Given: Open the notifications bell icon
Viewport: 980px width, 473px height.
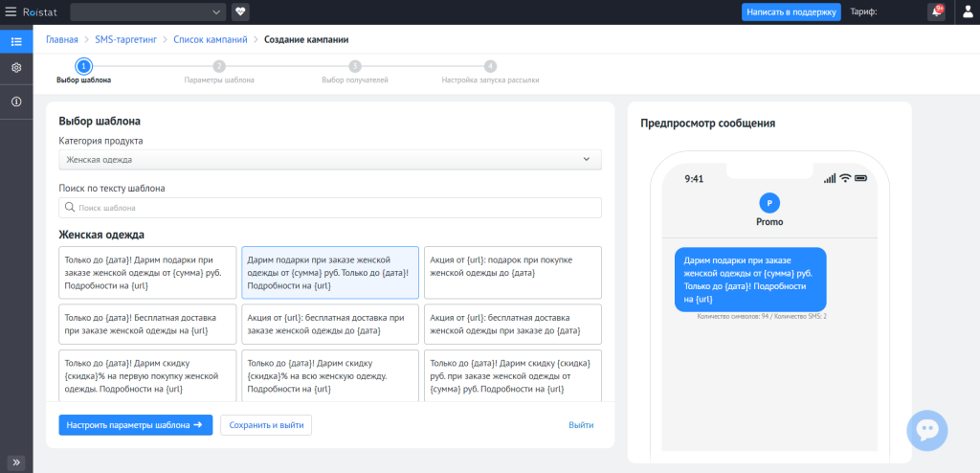Looking at the screenshot, I should point(936,11).
